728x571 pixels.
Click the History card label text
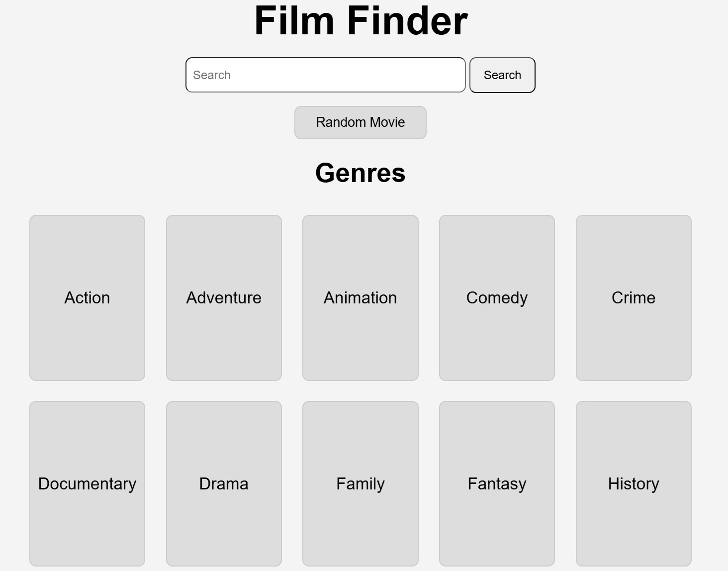(634, 484)
